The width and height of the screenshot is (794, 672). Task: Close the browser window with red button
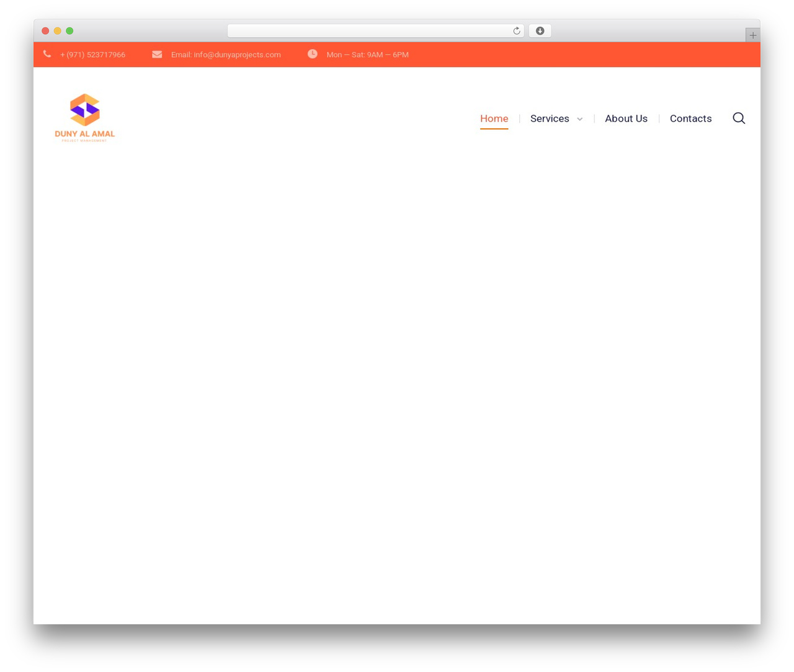pyautogui.click(x=45, y=31)
